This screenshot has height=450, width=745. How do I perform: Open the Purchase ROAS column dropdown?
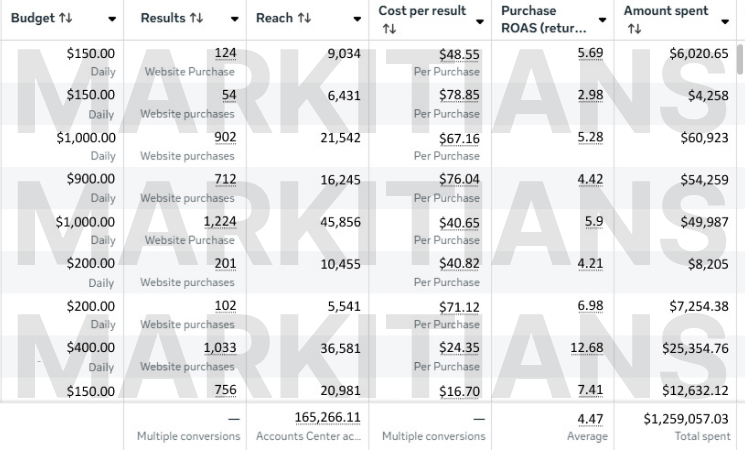click(602, 20)
